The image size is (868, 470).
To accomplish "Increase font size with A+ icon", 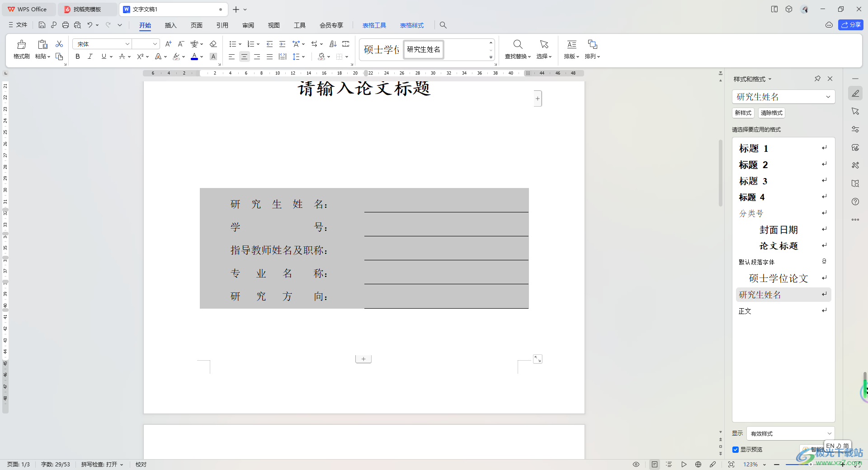I will (x=168, y=44).
